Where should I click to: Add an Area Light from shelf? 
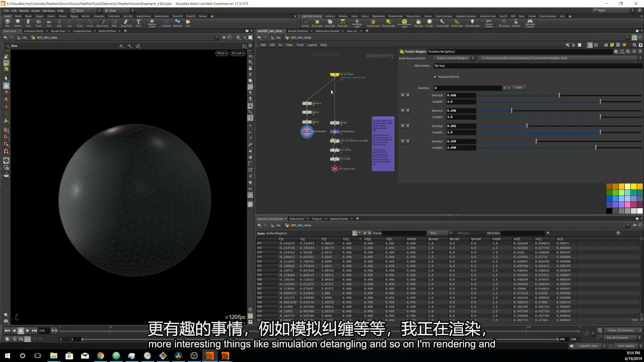click(x=343, y=23)
